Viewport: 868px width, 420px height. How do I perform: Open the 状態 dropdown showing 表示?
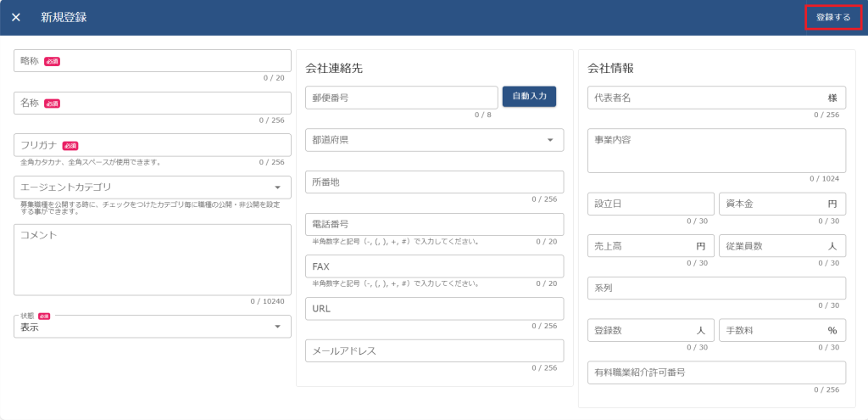point(153,327)
